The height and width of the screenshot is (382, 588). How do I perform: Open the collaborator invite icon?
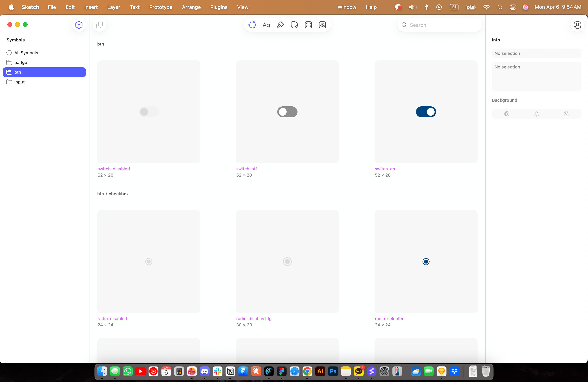pyautogui.click(x=577, y=25)
